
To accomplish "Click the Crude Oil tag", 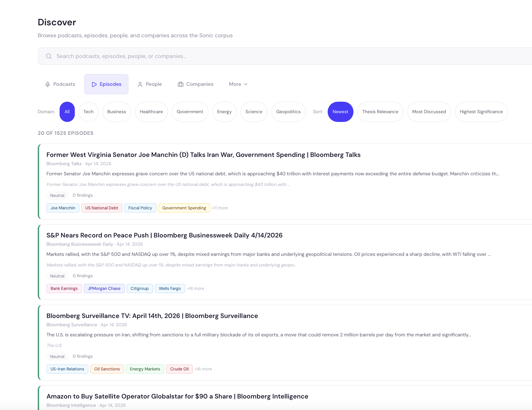I will click(x=179, y=369).
